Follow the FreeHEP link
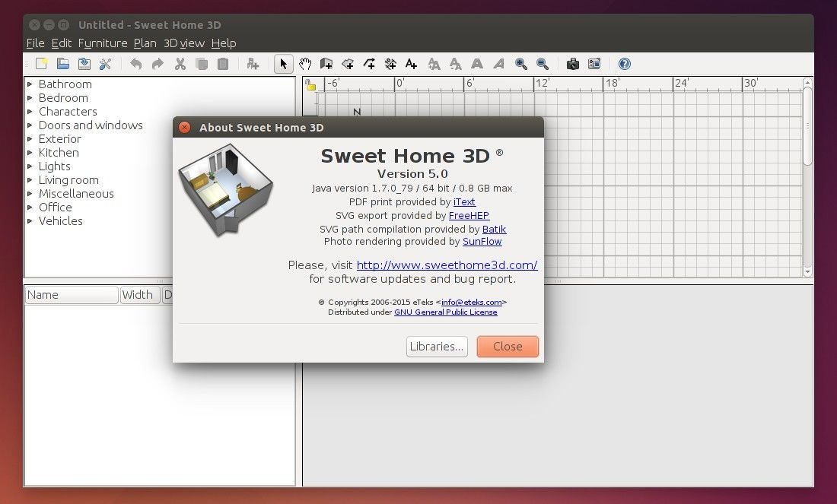This screenshot has height=504, width=837. [469, 215]
